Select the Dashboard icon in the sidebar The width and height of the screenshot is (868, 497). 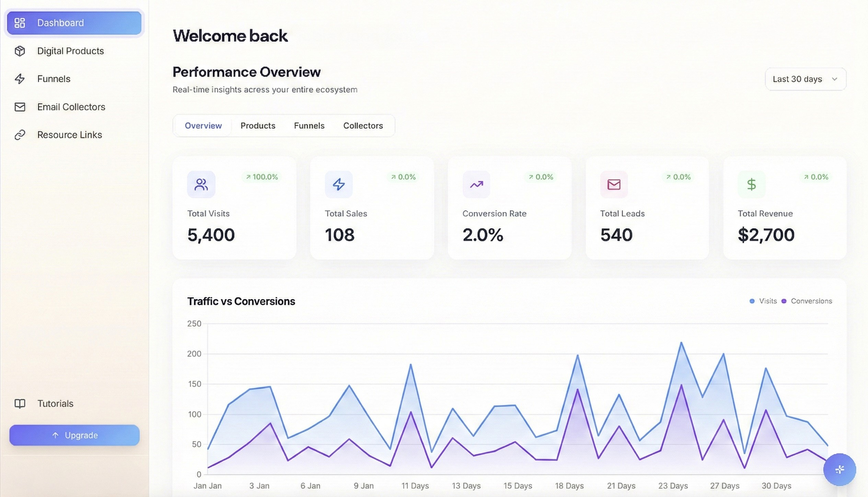pos(20,23)
